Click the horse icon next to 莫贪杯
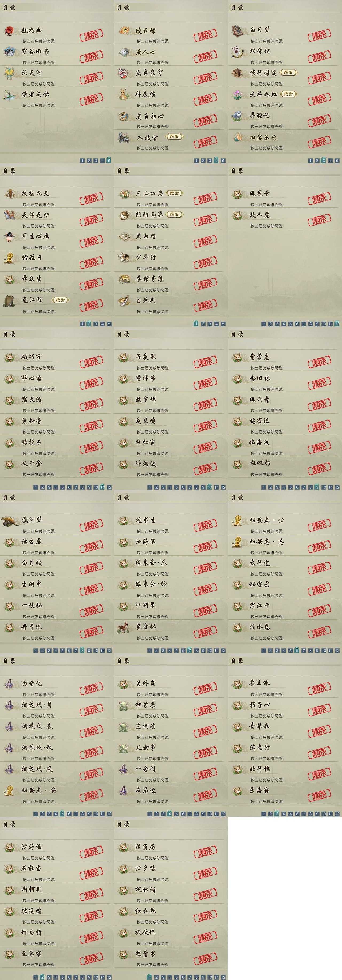This screenshot has height=980, width=342. [x=124, y=627]
